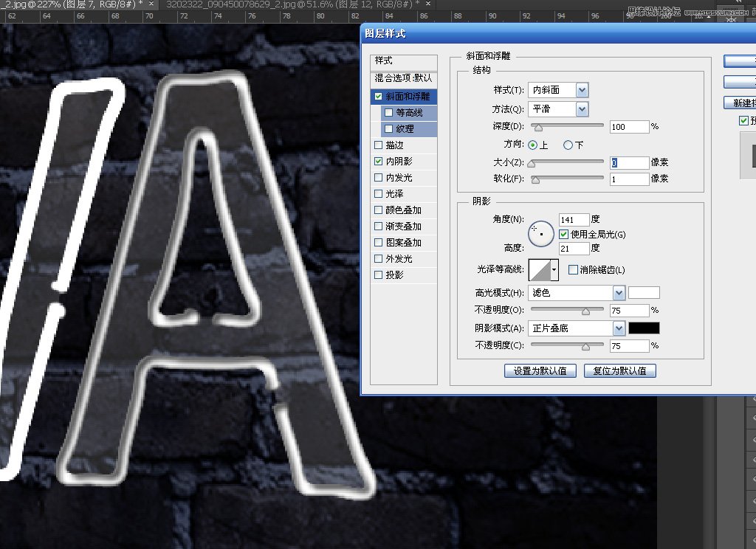
Task: Enable the 描边 (Stroke) style checkbox
Action: click(x=379, y=145)
